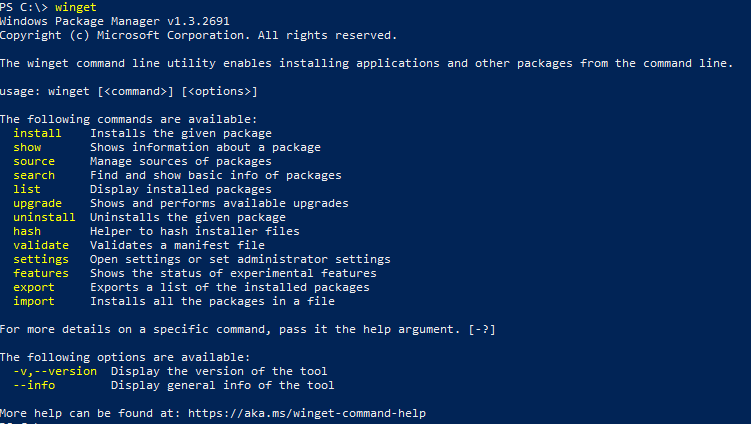Click the 'validate' command text

click(x=41, y=245)
